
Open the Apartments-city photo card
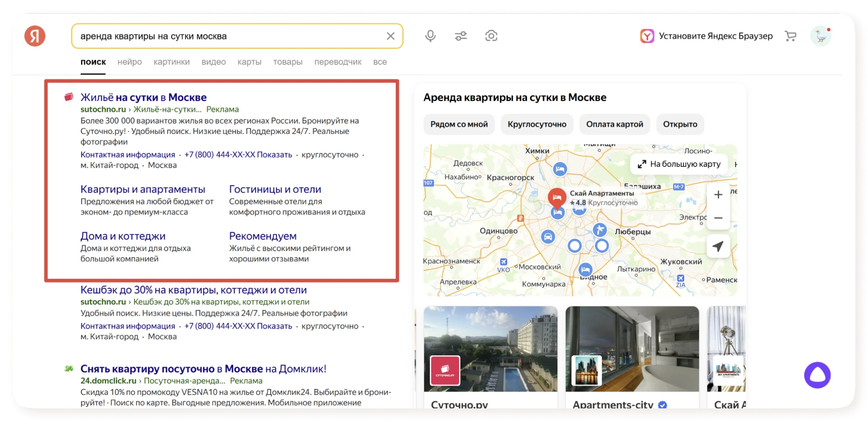tap(632, 357)
